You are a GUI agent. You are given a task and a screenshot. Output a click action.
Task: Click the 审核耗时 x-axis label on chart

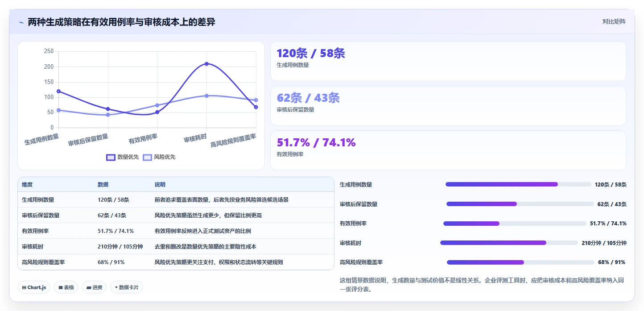click(x=195, y=138)
